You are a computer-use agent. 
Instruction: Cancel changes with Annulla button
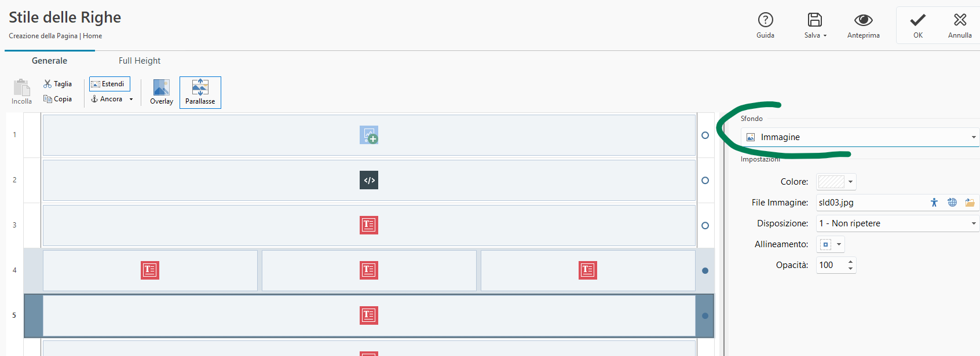pos(960,25)
